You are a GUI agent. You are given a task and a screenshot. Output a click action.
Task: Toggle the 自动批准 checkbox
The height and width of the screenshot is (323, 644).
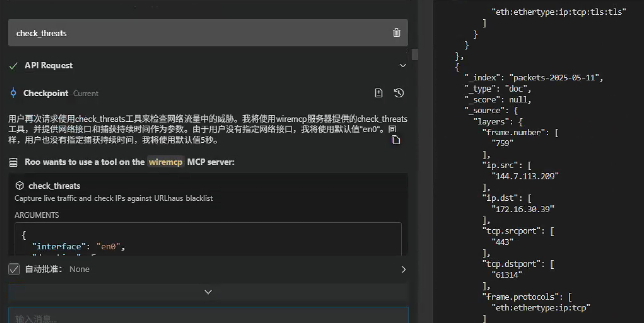tap(14, 269)
